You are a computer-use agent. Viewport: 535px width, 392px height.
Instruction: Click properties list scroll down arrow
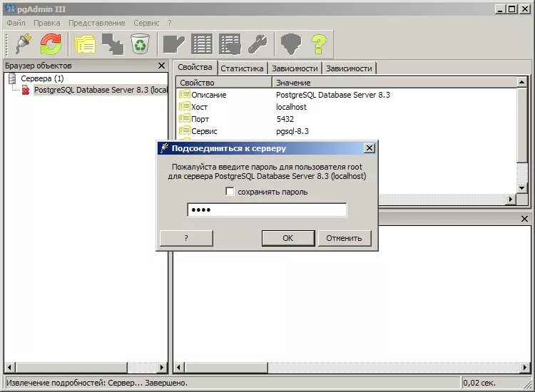click(x=521, y=188)
